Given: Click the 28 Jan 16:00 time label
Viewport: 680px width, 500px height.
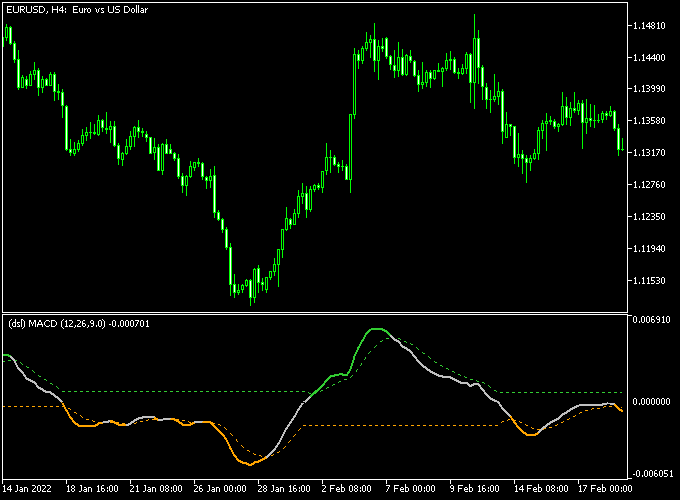Looking at the screenshot, I should pos(284,489).
